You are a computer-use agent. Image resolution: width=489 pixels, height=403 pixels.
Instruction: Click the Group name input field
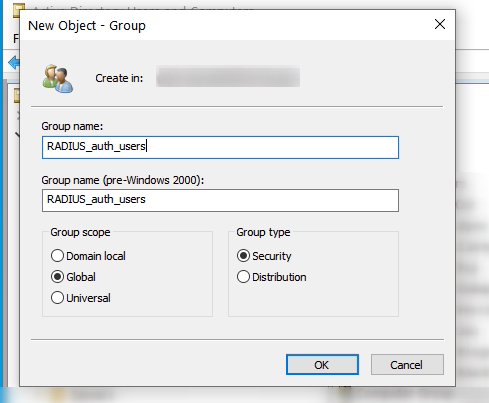tap(220, 147)
